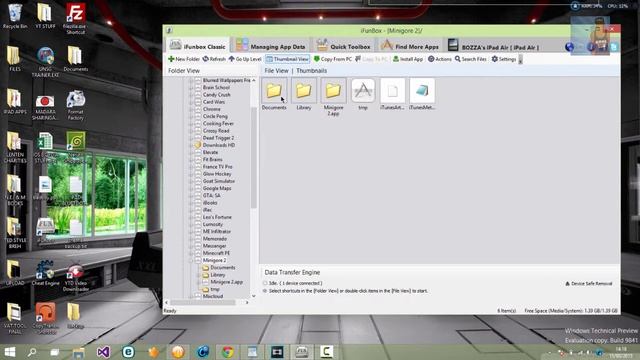Open Visual Studio from the taskbar

point(103,352)
